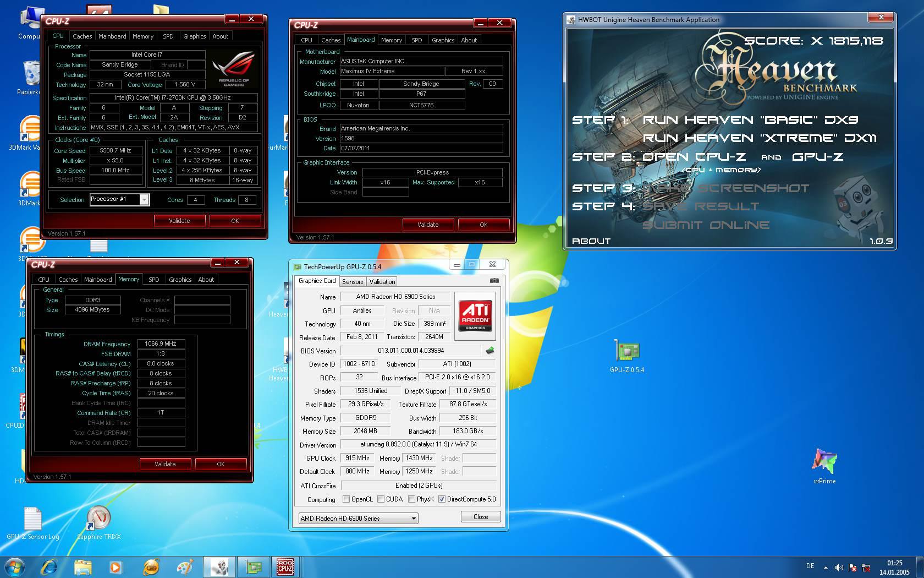Image resolution: width=924 pixels, height=578 pixels.
Task: Toggle the CUDA checkbox in GPU-Z
Action: [x=381, y=499]
